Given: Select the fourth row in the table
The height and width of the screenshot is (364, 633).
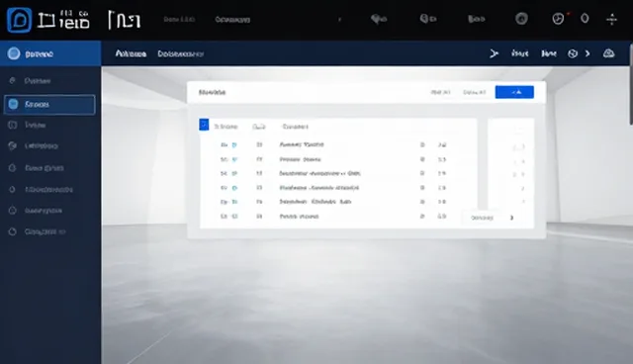Looking at the screenshot, I should coord(338,188).
